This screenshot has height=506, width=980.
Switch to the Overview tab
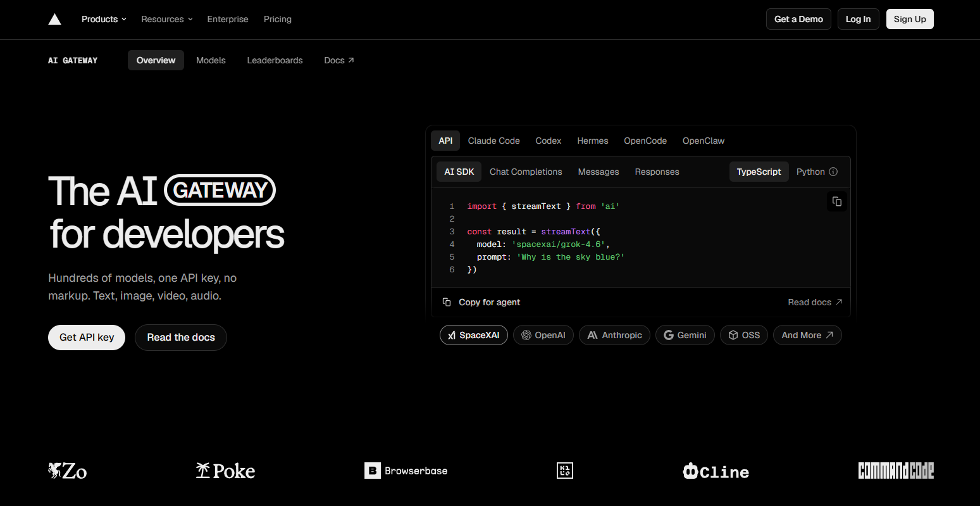point(156,60)
